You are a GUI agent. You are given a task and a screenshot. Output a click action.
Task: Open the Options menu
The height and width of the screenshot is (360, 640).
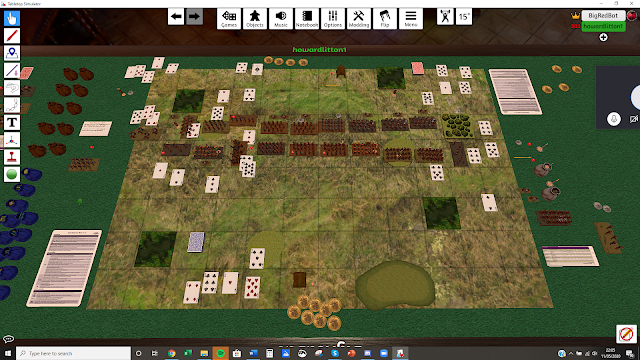click(x=333, y=18)
